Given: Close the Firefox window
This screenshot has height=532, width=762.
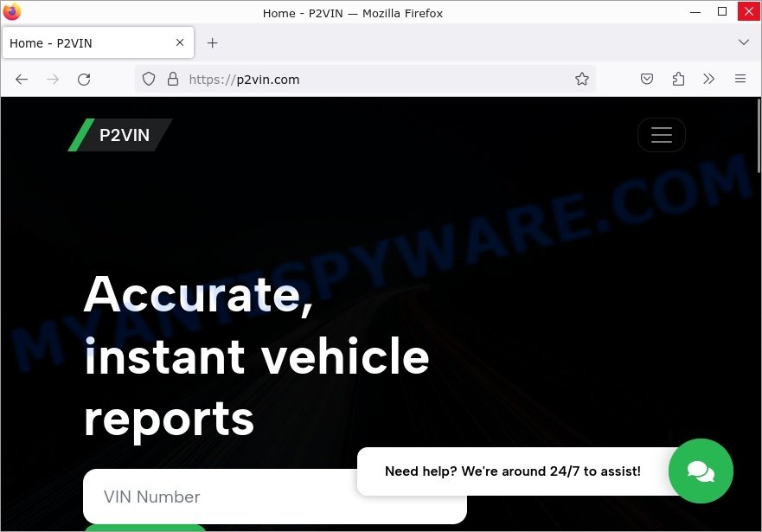Looking at the screenshot, I should [749, 11].
